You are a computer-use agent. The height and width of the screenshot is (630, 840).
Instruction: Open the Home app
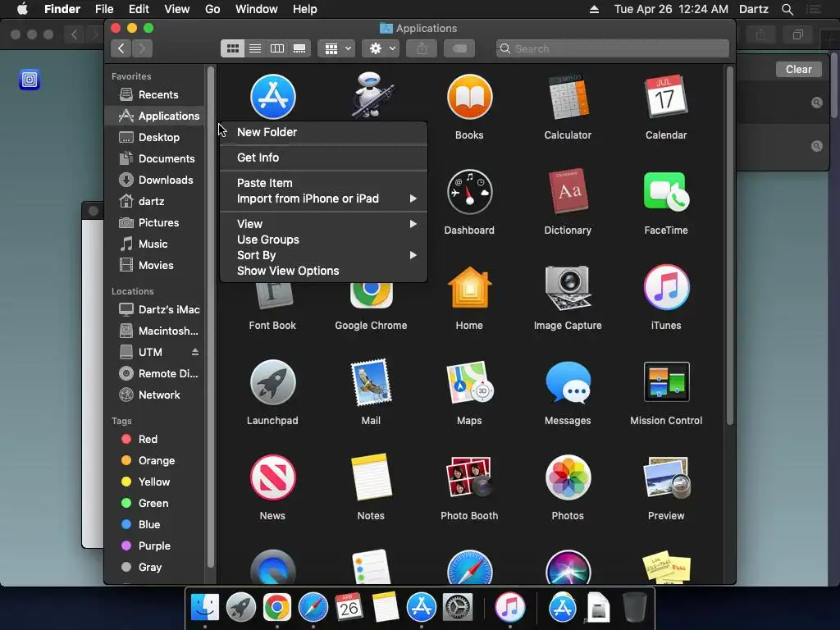pos(469,288)
